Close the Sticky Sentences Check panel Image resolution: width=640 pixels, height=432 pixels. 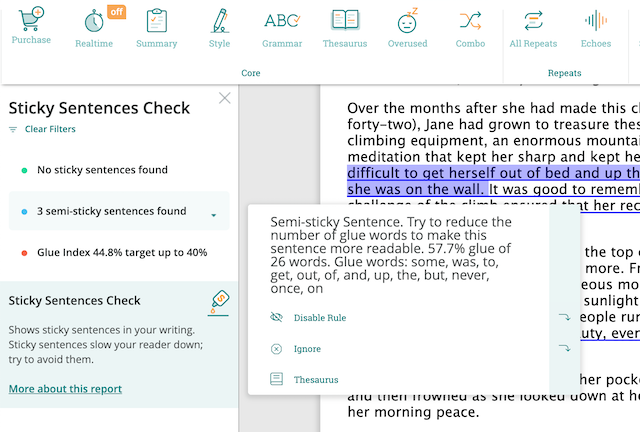click(x=224, y=98)
